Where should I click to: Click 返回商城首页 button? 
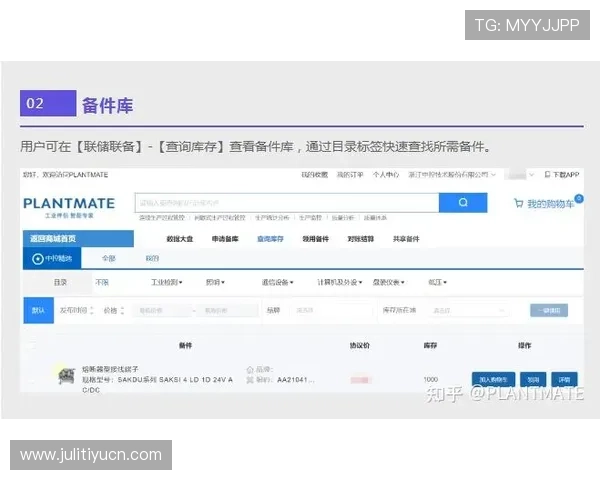point(78,238)
